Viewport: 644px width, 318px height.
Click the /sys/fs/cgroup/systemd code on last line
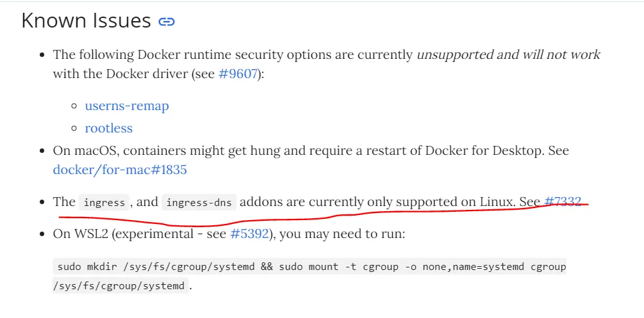(121, 285)
